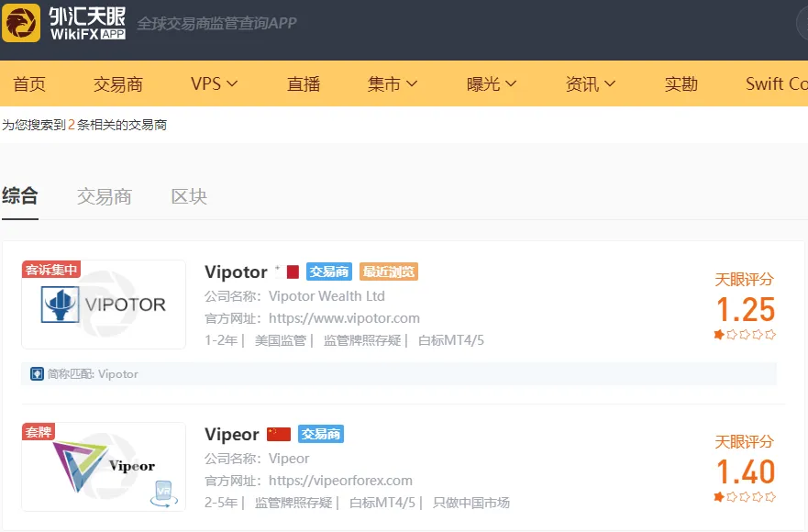
Task: Click the China flag icon beside Vipeor
Action: (x=279, y=434)
